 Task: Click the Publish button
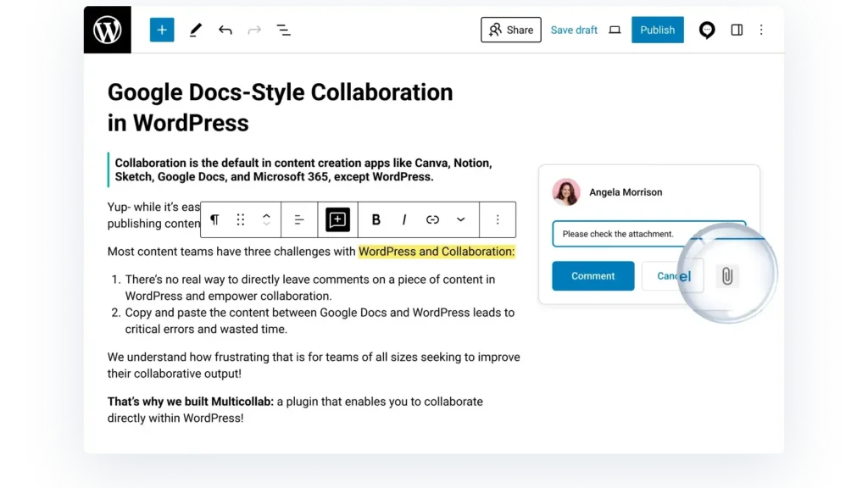pyautogui.click(x=657, y=30)
